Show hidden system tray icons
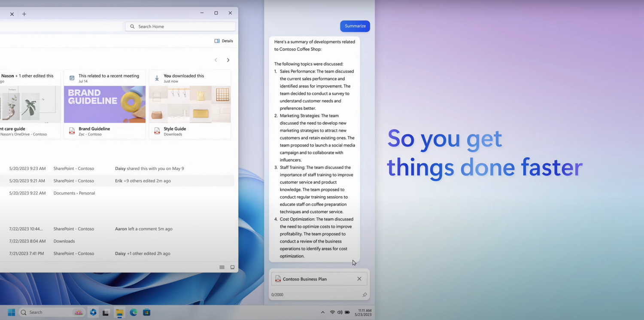Screen dimensions: 644x320 pos(323,312)
